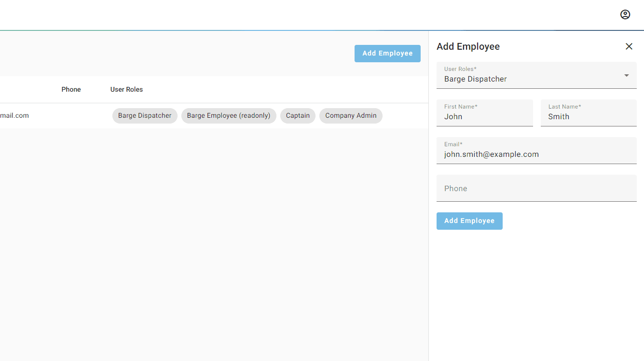
Task: Sort by the User Roles column header
Action: (126, 90)
